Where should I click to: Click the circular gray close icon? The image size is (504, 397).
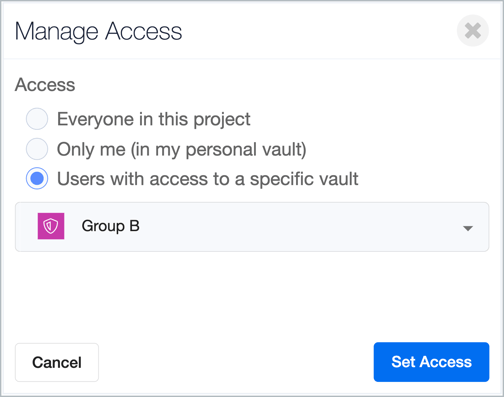tap(472, 31)
